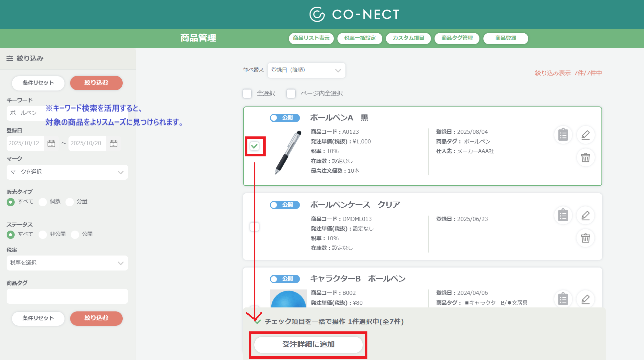Click bottom 条件リセット button
This screenshot has width=644, height=360.
tap(38, 318)
